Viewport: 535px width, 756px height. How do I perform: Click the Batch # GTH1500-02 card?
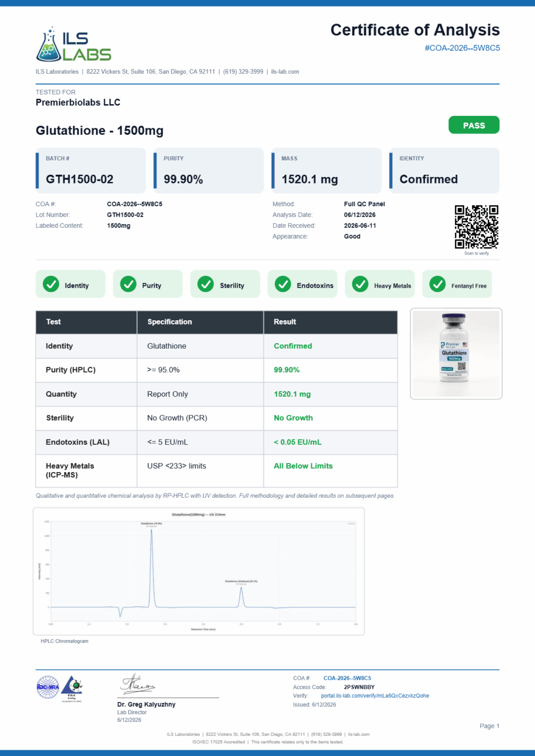91,171
